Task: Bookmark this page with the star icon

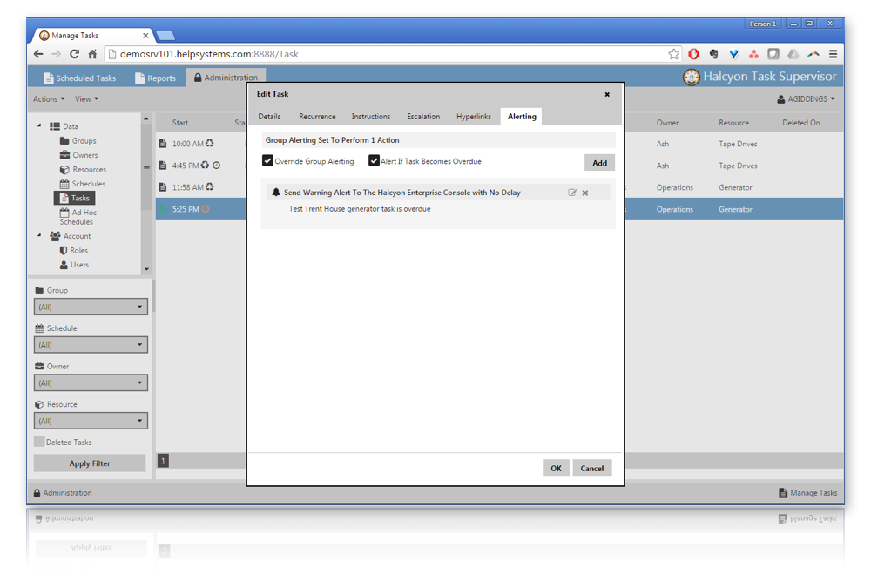Action: coord(674,54)
